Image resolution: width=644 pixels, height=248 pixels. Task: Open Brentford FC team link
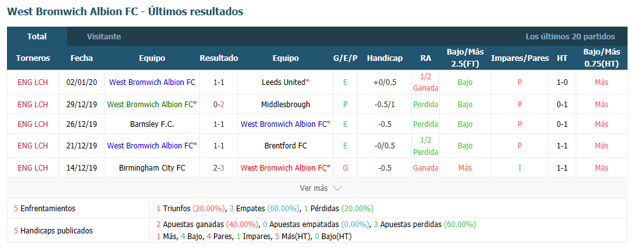click(x=286, y=146)
